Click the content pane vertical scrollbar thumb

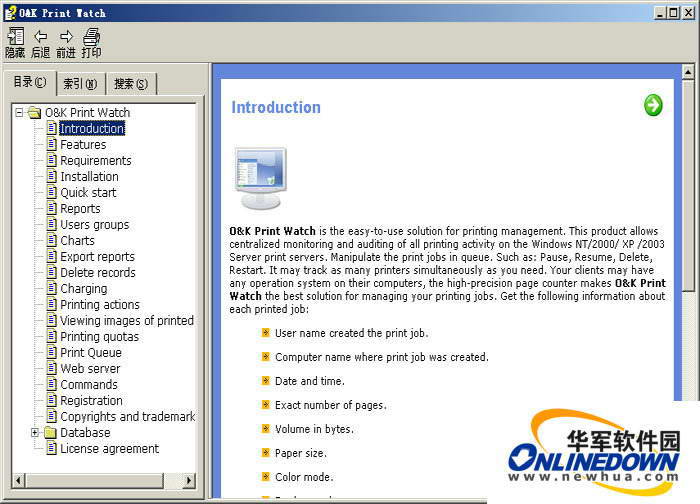pyautogui.click(x=688, y=185)
